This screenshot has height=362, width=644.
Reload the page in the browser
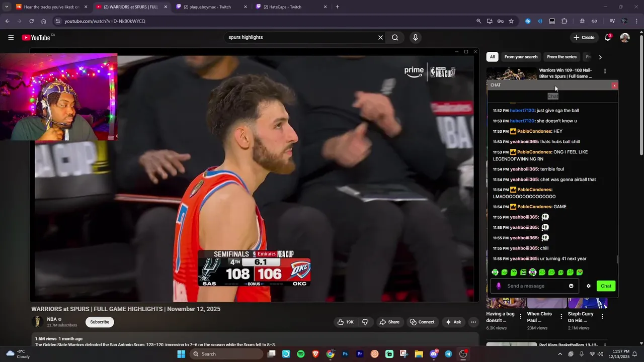(x=31, y=21)
